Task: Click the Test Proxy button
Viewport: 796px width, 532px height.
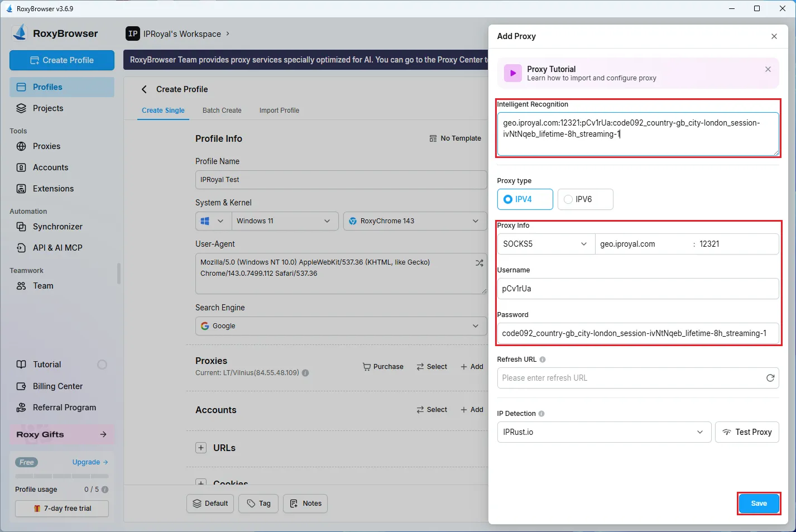Action: pos(746,432)
